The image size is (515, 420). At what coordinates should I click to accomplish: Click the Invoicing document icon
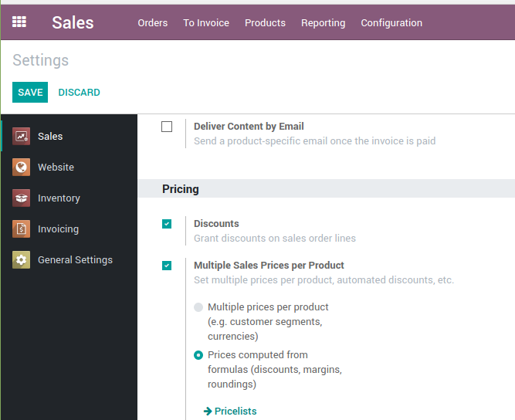click(22, 229)
